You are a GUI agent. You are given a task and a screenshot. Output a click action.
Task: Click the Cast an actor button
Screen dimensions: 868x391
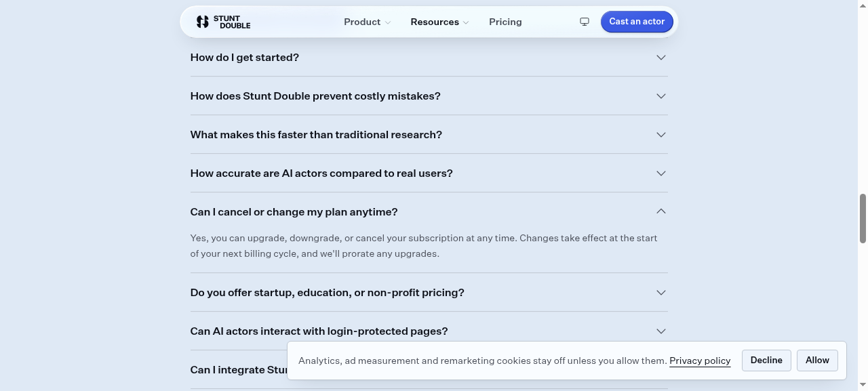click(x=637, y=22)
